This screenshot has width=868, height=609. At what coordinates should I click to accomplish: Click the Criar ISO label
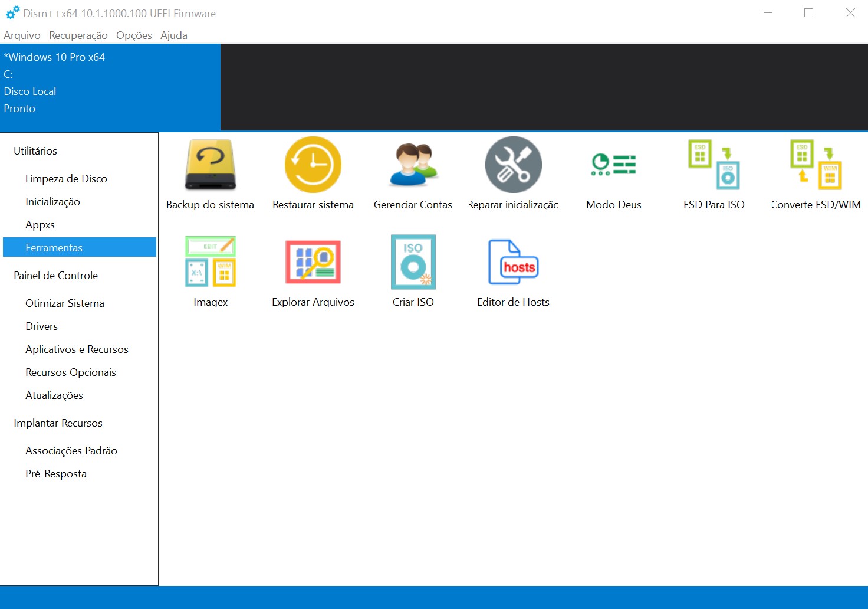413,302
